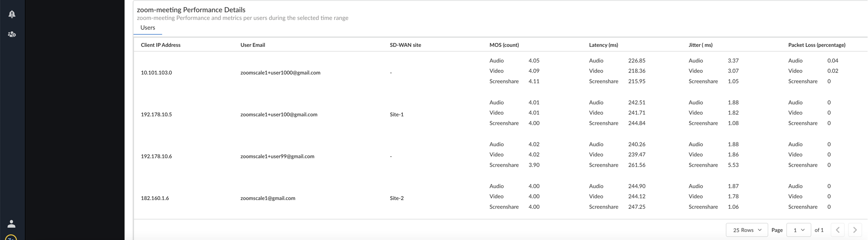Open the page number dropdown
Viewport: 868px width, 240px height.
(799, 230)
